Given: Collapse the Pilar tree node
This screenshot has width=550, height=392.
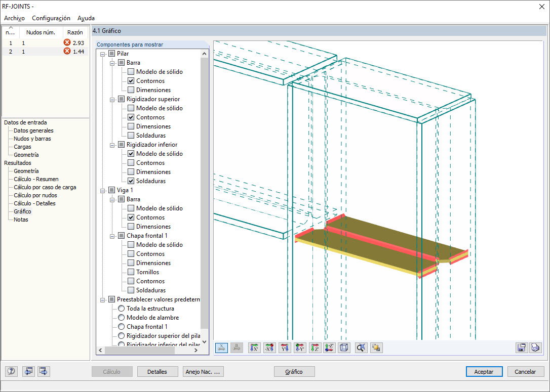Looking at the screenshot, I should click(103, 54).
